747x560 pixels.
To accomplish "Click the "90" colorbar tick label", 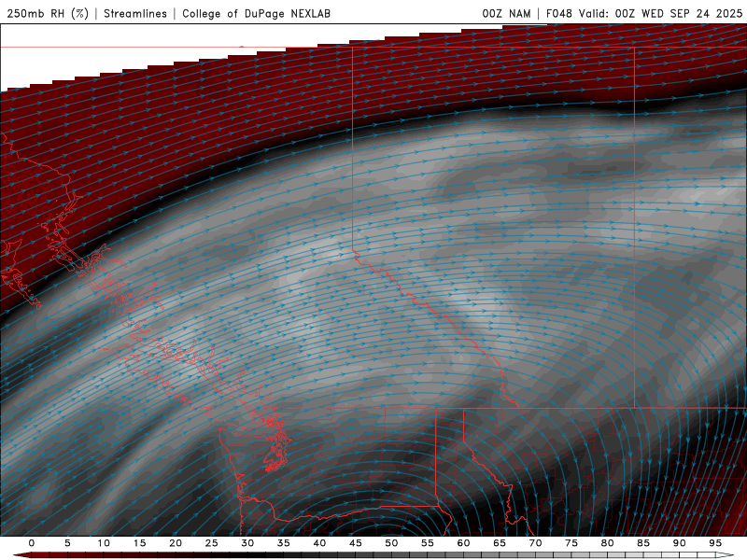I will pos(679,543).
